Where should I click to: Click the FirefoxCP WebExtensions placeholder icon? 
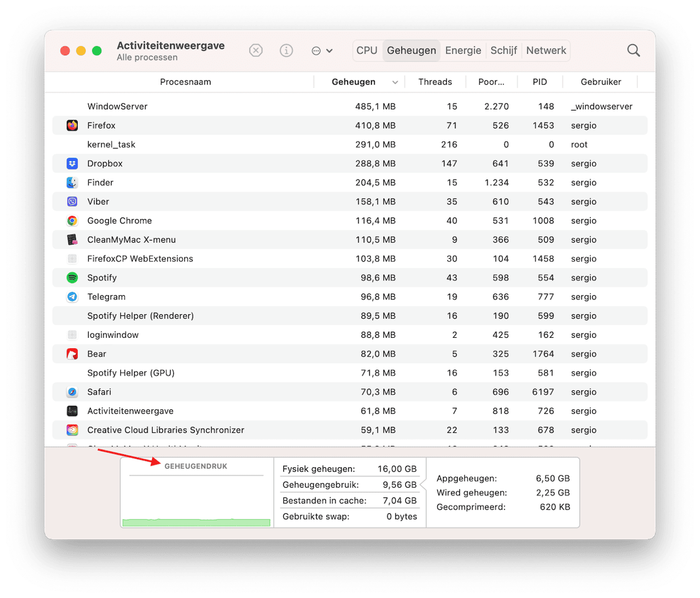pyautogui.click(x=72, y=258)
